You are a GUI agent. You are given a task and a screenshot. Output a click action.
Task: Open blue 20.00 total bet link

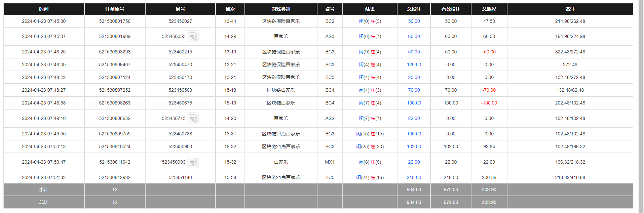point(414,77)
